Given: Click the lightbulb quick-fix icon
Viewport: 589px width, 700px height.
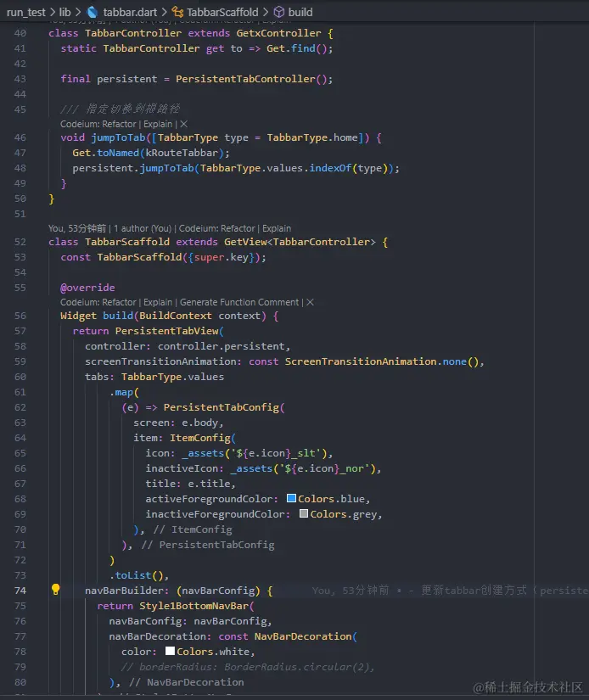Looking at the screenshot, I should coord(55,590).
